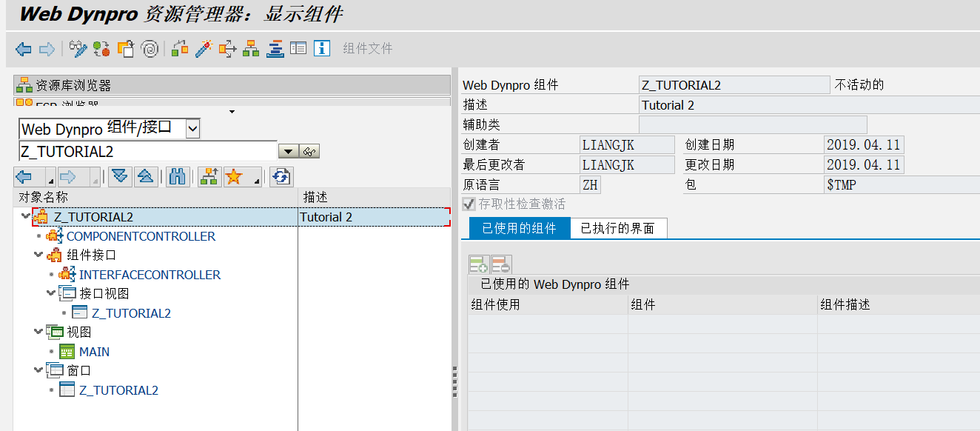Click the Display glasses button beside the object name
980x431 pixels.
coord(309,152)
